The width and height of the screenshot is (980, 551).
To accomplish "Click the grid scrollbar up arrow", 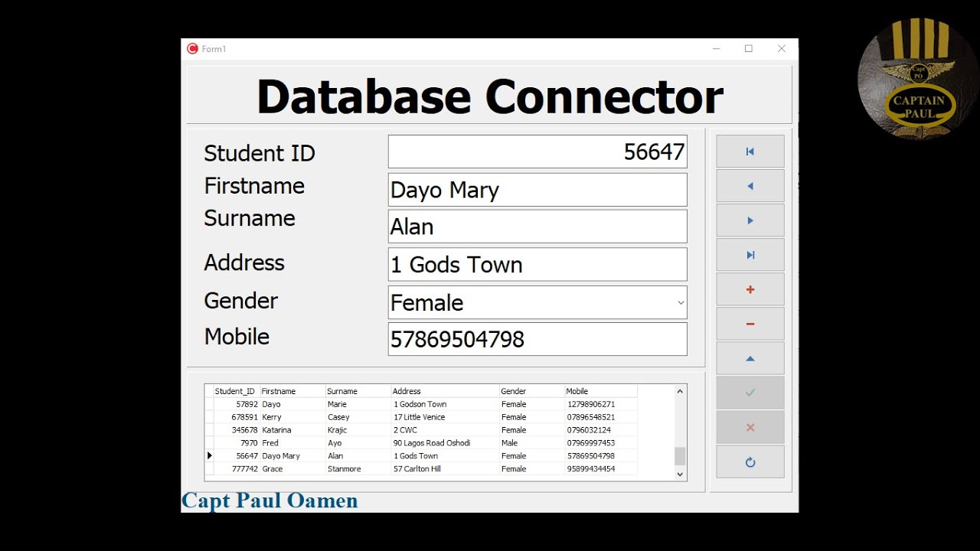I will tap(680, 391).
